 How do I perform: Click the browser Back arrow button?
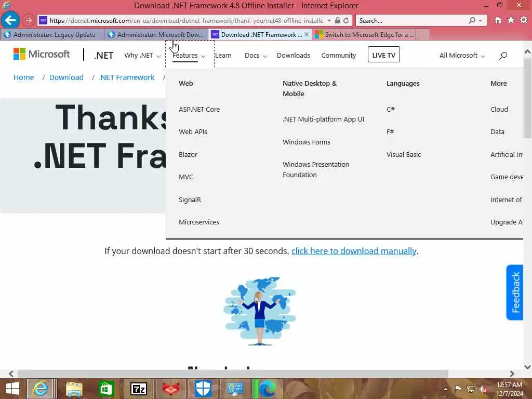click(10, 20)
